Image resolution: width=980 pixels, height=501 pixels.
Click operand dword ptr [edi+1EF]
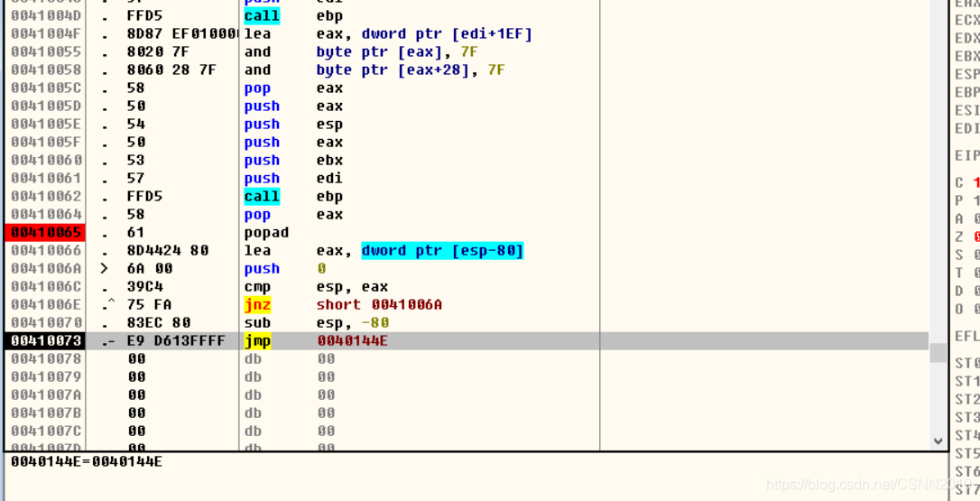(447, 33)
